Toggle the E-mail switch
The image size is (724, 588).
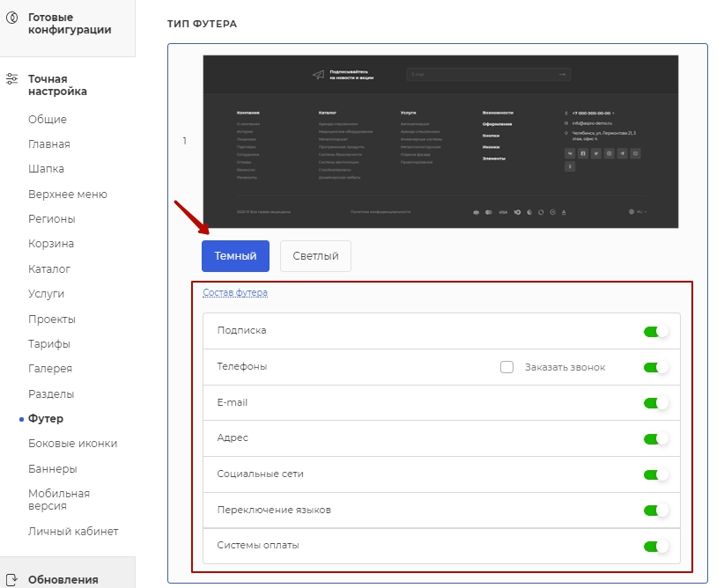point(656,403)
